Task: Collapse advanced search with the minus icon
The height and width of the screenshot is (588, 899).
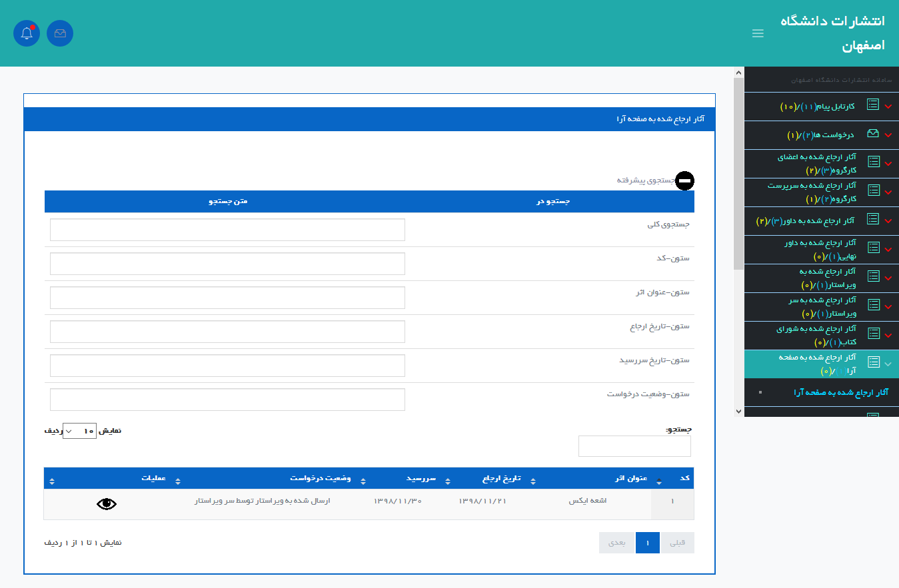Action: (x=684, y=180)
